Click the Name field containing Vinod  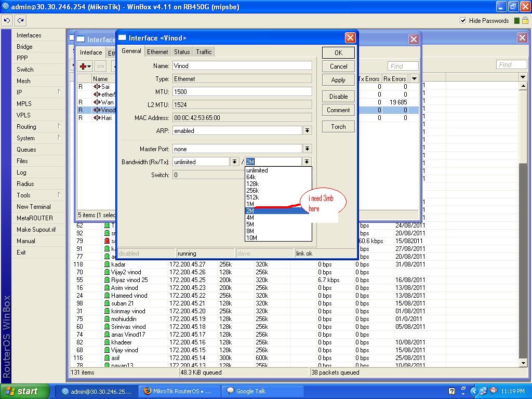pos(242,66)
